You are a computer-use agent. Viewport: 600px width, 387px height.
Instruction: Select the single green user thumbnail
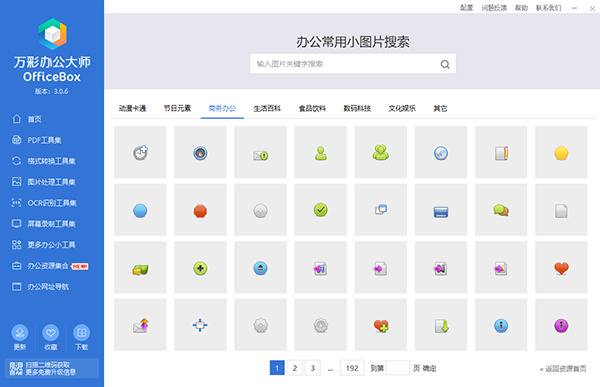[321, 152]
